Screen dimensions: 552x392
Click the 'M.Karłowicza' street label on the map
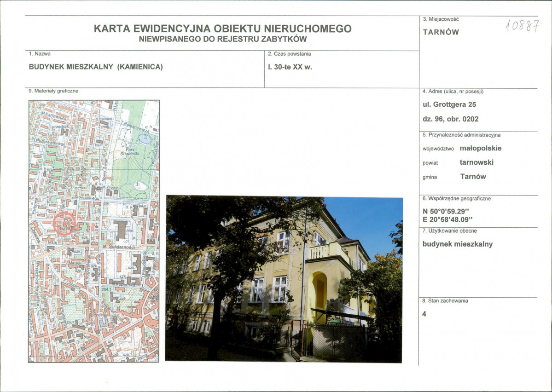pyautogui.click(x=53, y=115)
